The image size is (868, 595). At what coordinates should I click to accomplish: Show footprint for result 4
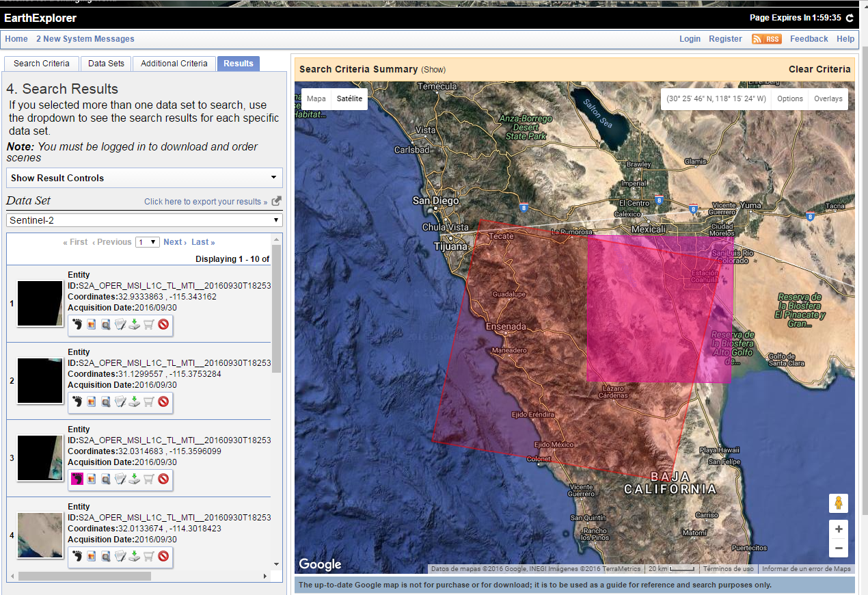click(x=77, y=557)
